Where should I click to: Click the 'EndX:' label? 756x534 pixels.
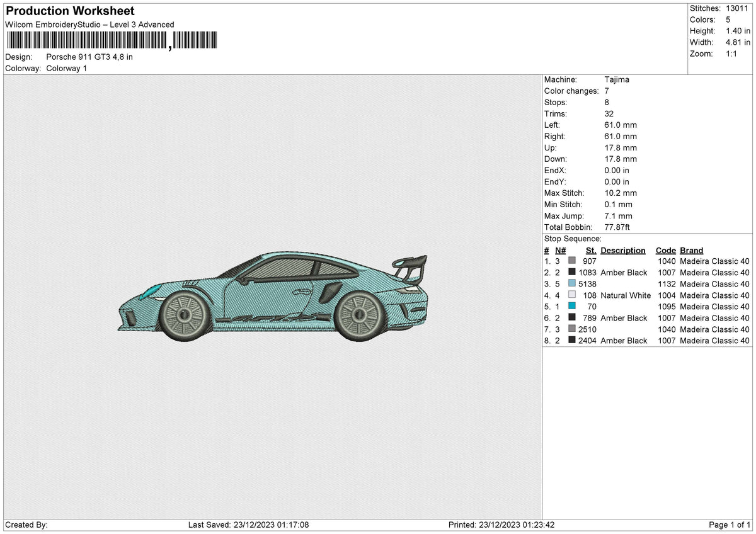click(556, 170)
